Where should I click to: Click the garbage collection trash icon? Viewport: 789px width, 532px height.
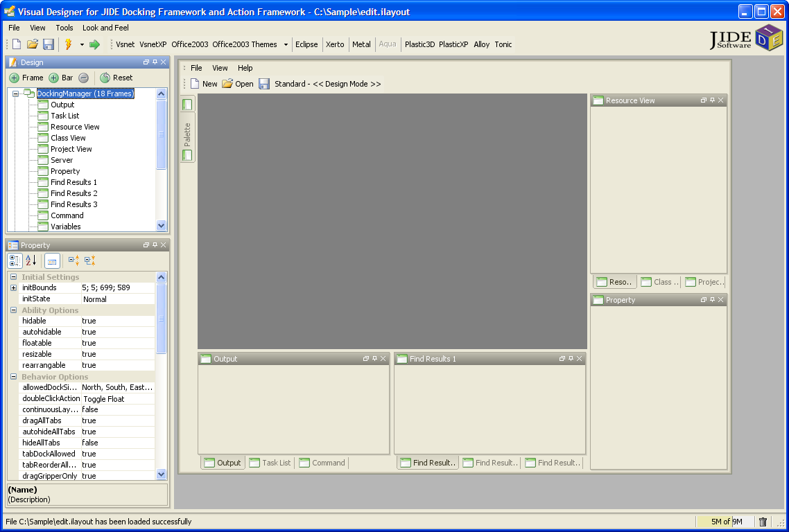pyautogui.click(x=763, y=522)
